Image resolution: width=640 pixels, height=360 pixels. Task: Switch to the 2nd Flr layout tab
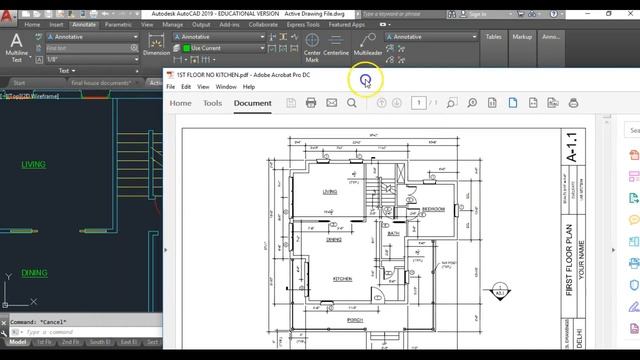(71, 342)
